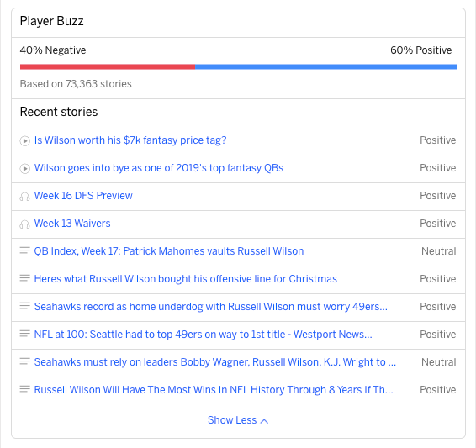Open the Week 13 Waivers link
476x448 pixels.
tap(72, 224)
